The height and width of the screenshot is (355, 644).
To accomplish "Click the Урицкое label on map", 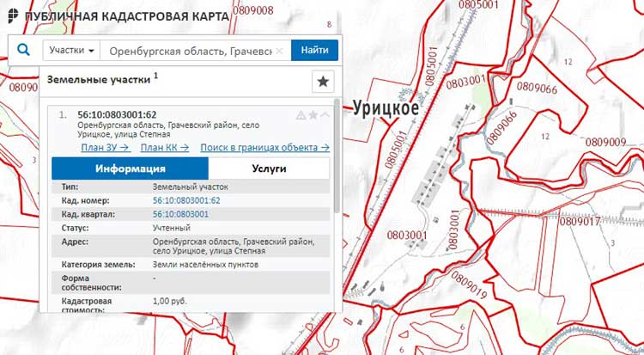I will point(386,108).
